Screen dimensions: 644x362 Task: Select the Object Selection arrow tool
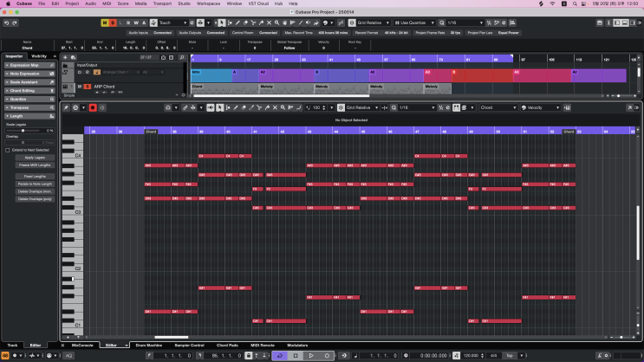pos(221,23)
